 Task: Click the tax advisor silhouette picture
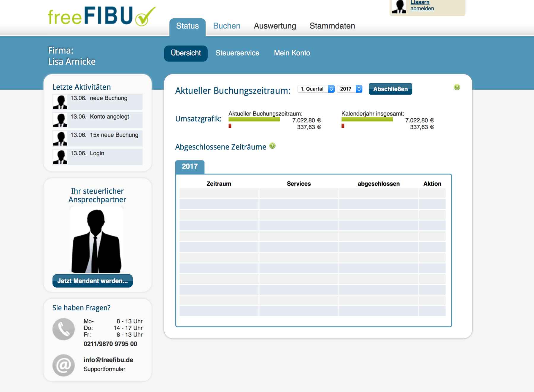97,240
